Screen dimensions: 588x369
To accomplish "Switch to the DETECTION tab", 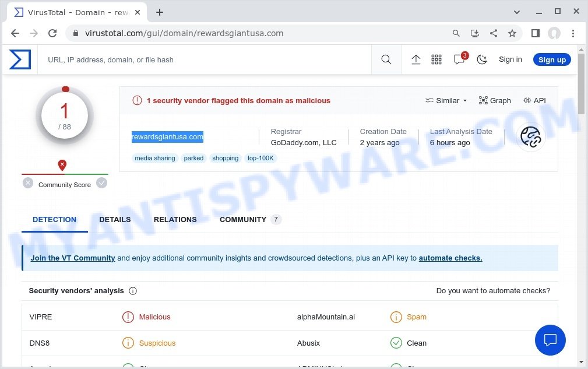I will pos(54,220).
